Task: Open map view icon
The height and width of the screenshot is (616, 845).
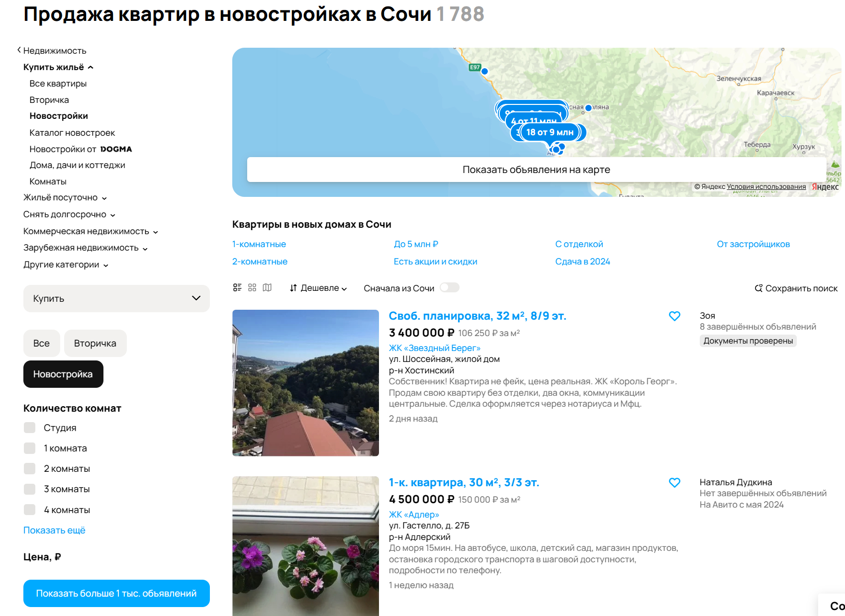Action: coord(267,287)
